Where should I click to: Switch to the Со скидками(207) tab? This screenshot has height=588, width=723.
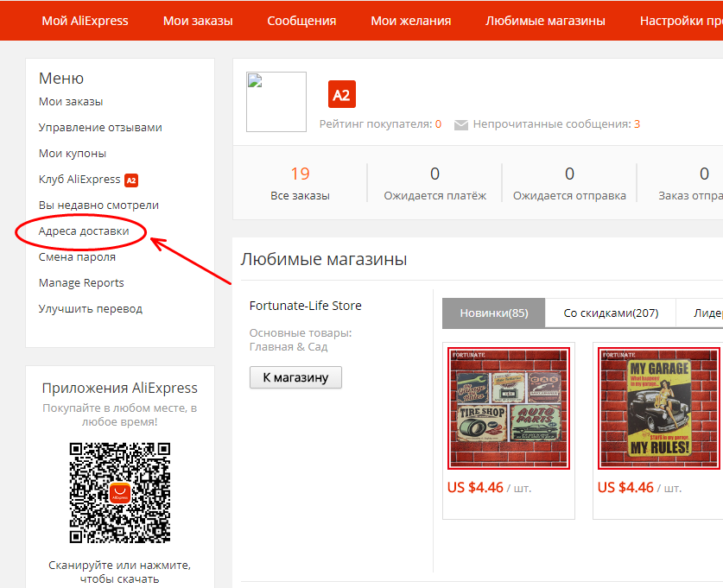[611, 313]
